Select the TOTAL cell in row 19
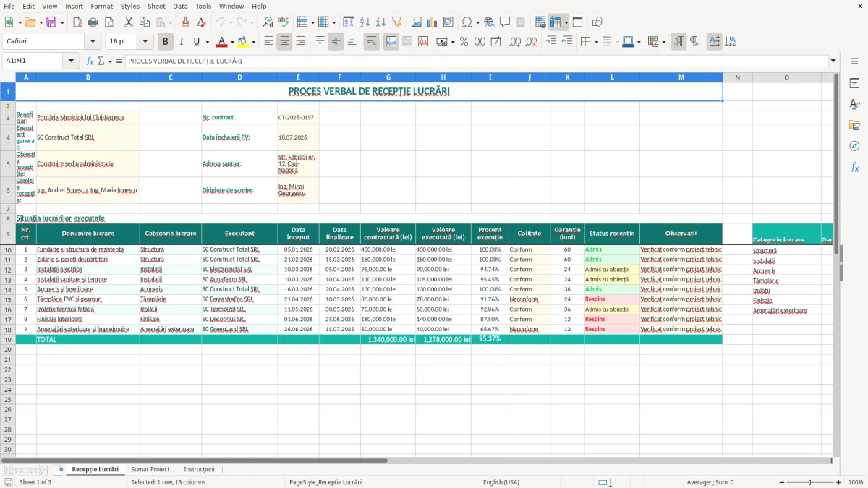The height and width of the screenshot is (488, 868). (88, 339)
